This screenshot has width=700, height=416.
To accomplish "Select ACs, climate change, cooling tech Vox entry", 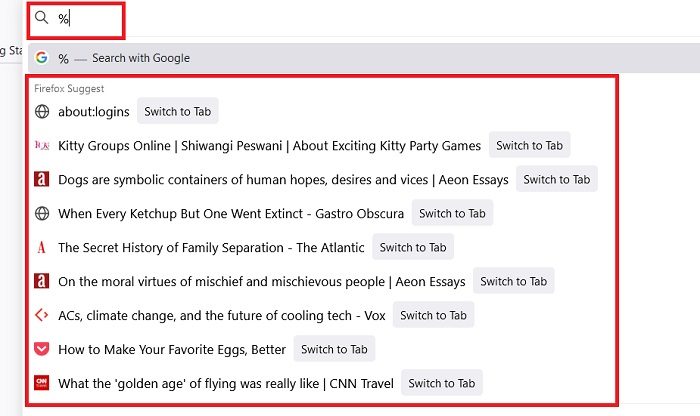I will click(221, 316).
